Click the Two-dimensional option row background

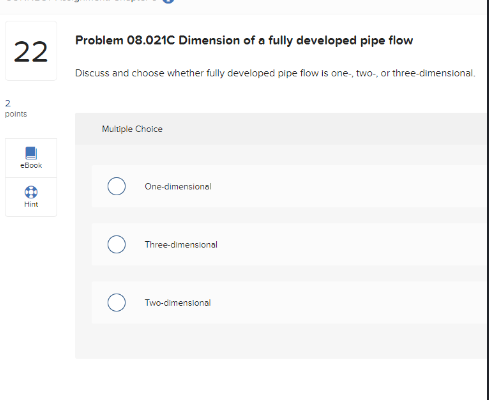[x=289, y=302]
